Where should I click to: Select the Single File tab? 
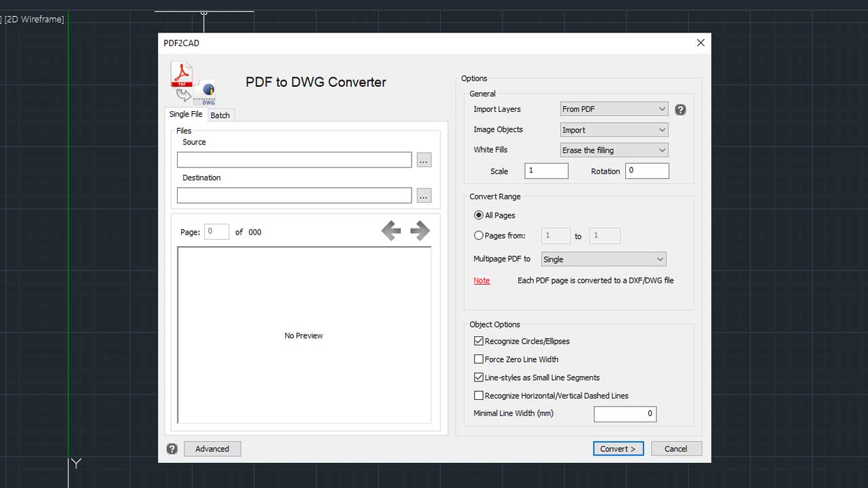tap(186, 115)
